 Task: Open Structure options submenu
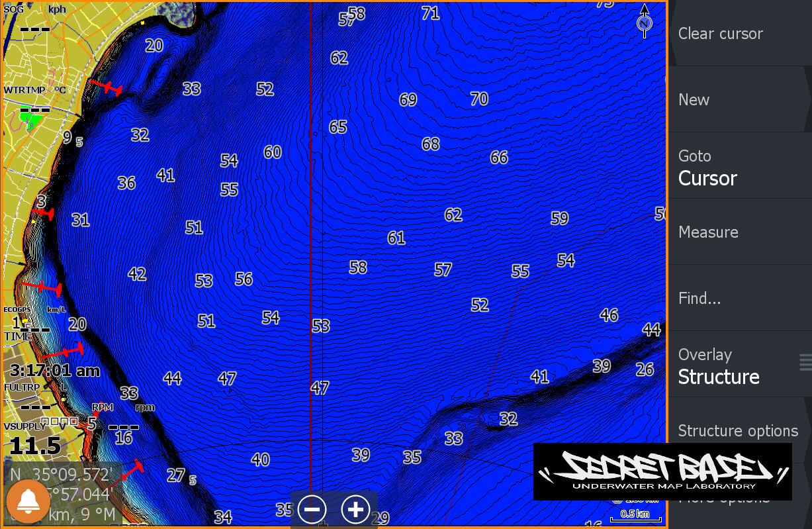(740, 430)
